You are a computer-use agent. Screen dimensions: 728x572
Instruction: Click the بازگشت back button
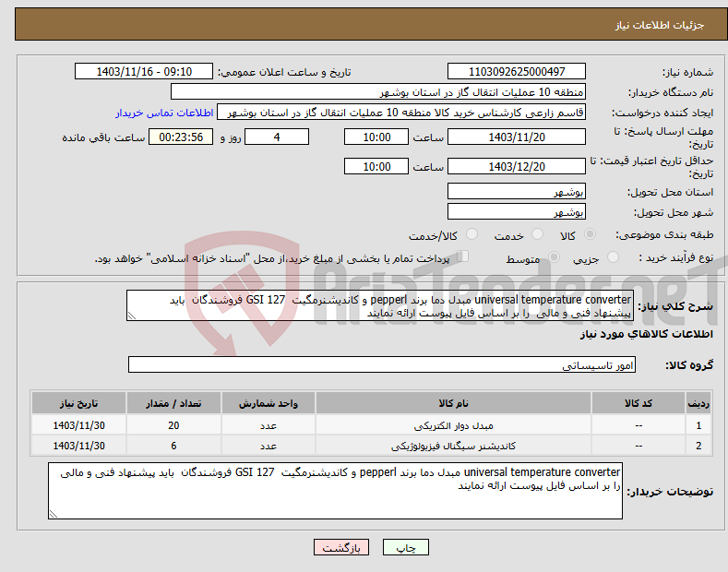[x=341, y=547]
